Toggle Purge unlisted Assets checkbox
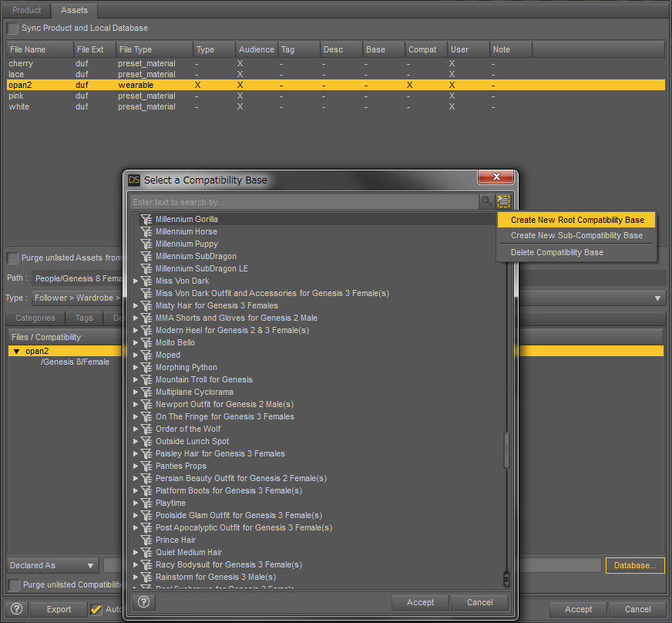Image resolution: width=672 pixels, height=623 pixels. (x=12, y=258)
